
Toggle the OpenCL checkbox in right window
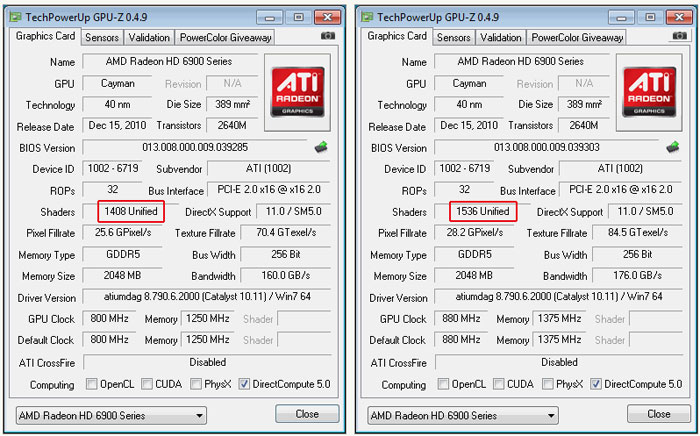pyautogui.click(x=443, y=384)
